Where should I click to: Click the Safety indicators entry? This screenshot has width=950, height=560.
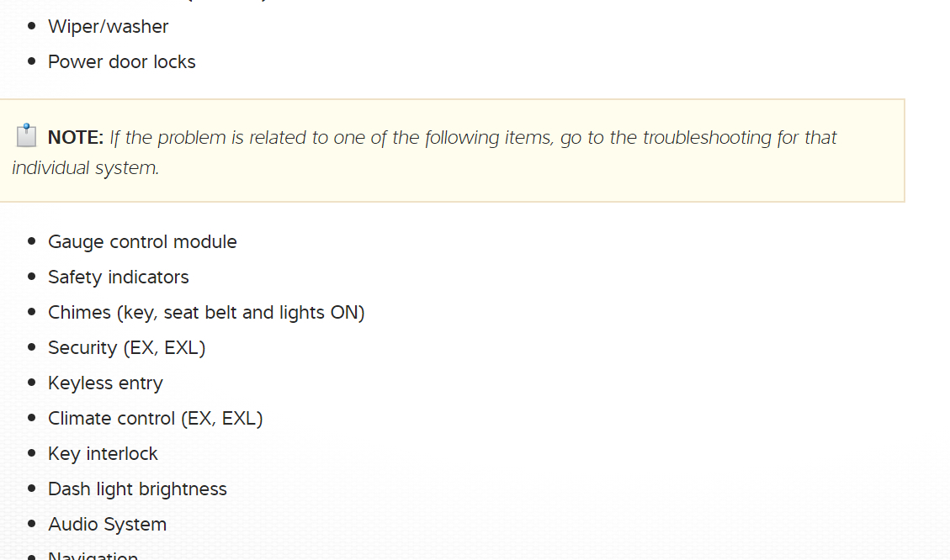point(118,277)
